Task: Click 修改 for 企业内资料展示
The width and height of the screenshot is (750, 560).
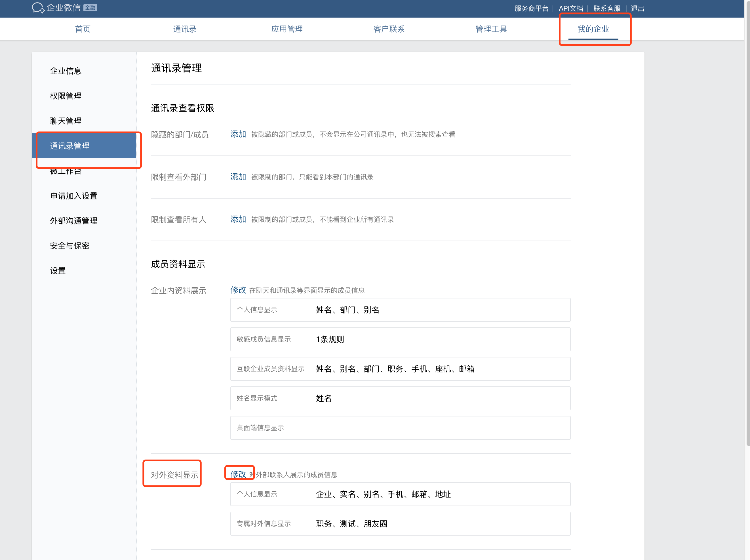Action: [238, 290]
